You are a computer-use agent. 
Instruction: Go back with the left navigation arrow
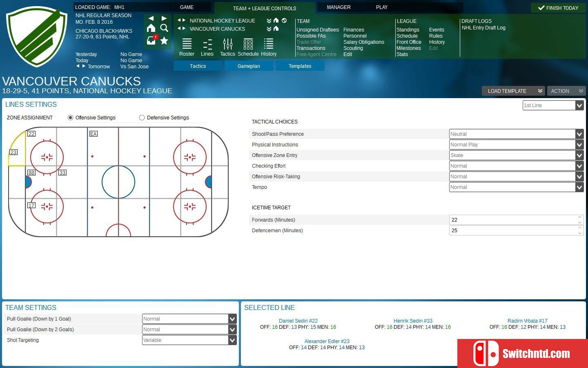tap(151, 18)
